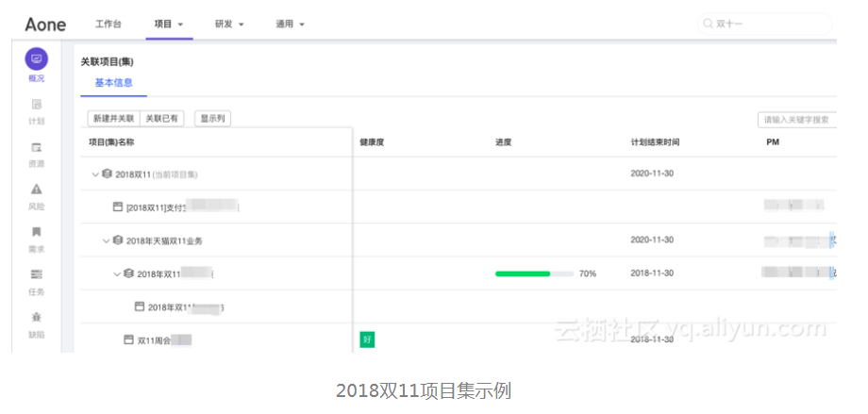868x414 pixels.
Task: Click the 计划结束时间 column header
Action: (655, 142)
